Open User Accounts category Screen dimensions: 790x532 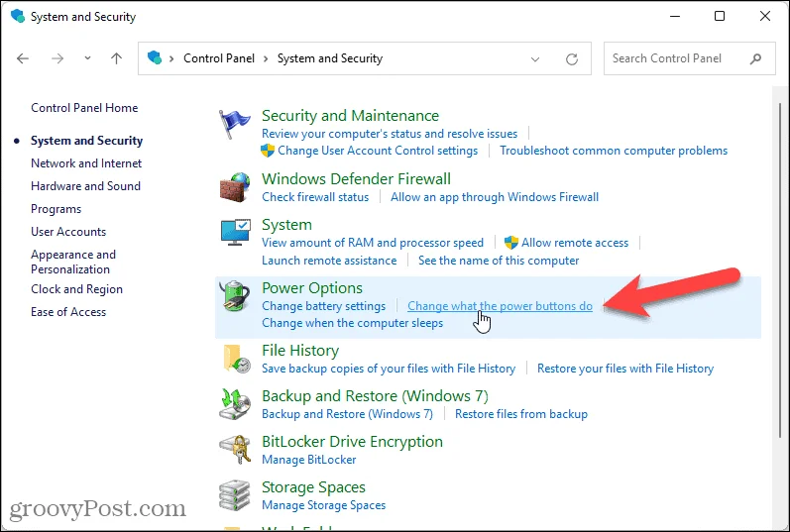click(68, 232)
